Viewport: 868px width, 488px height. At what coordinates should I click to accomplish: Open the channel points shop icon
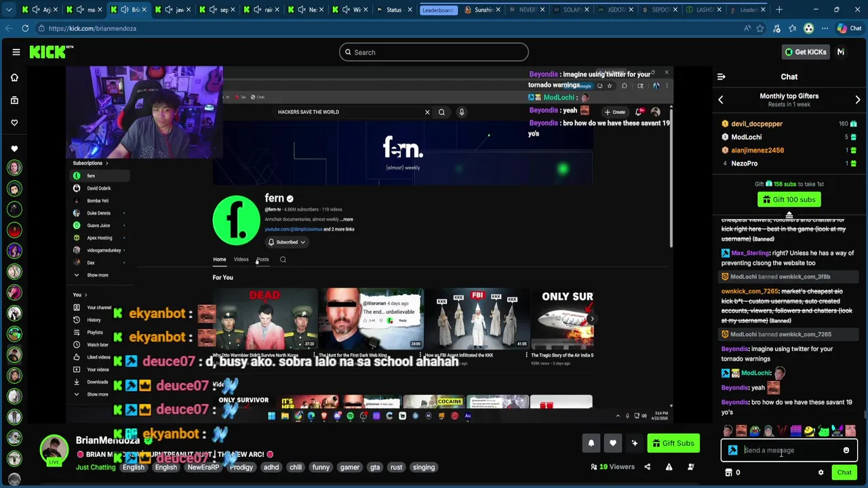click(729, 472)
